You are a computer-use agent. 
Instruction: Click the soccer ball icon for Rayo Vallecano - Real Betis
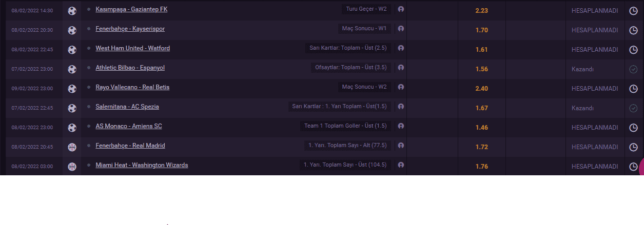[72, 89]
